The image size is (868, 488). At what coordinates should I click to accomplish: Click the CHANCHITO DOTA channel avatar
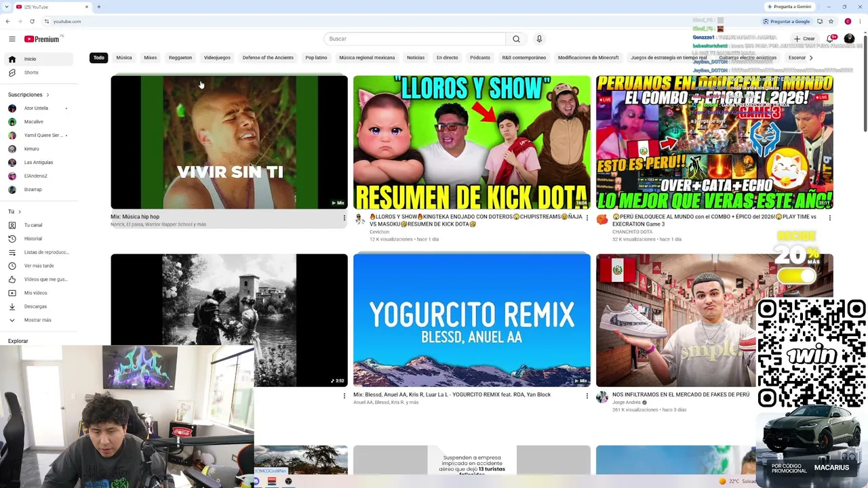(x=602, y=219)
